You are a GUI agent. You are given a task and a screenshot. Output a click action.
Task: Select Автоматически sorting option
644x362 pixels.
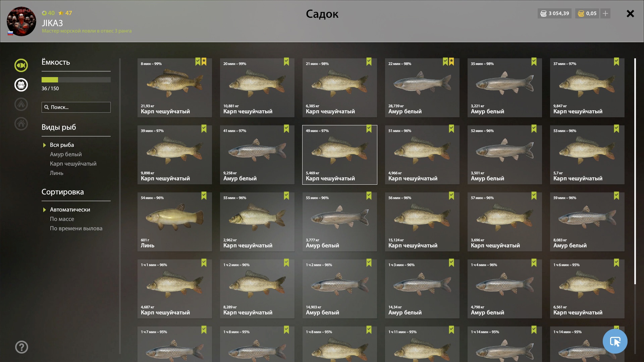pyautogui.click(x=70, y=209)
